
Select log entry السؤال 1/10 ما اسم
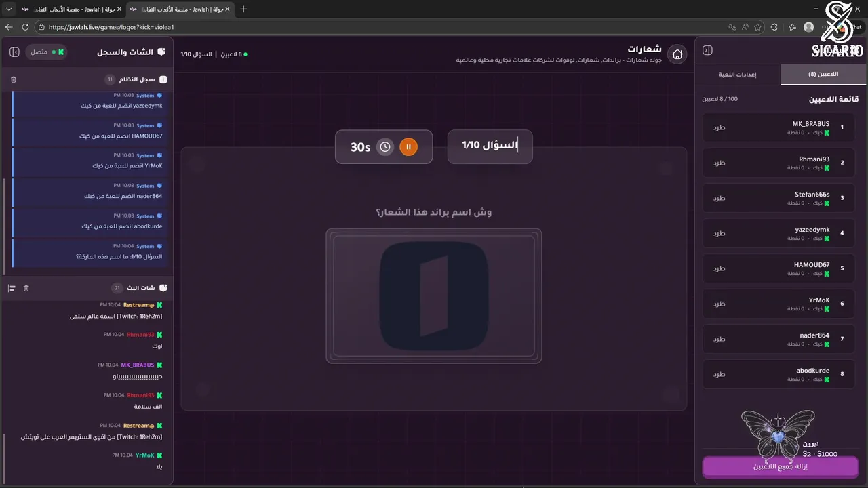(x=90, y=252)
